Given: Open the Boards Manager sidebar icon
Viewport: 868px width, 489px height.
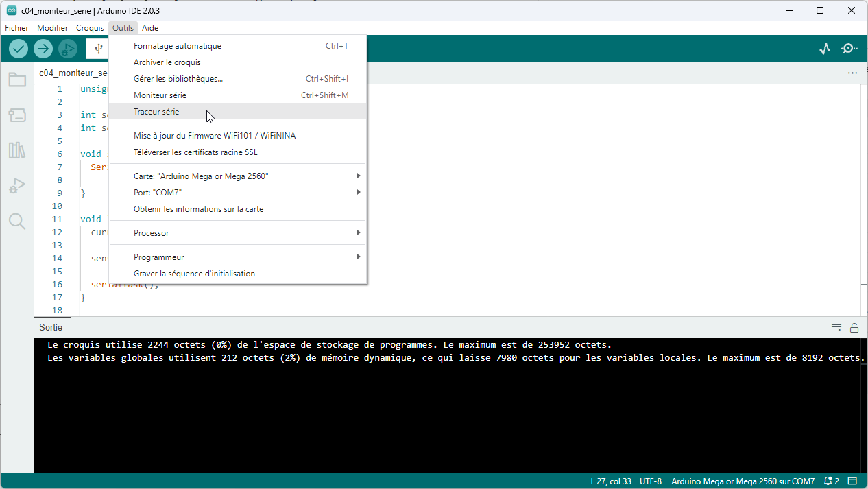Looking at the screenshot, I should (x=17, y=115).
